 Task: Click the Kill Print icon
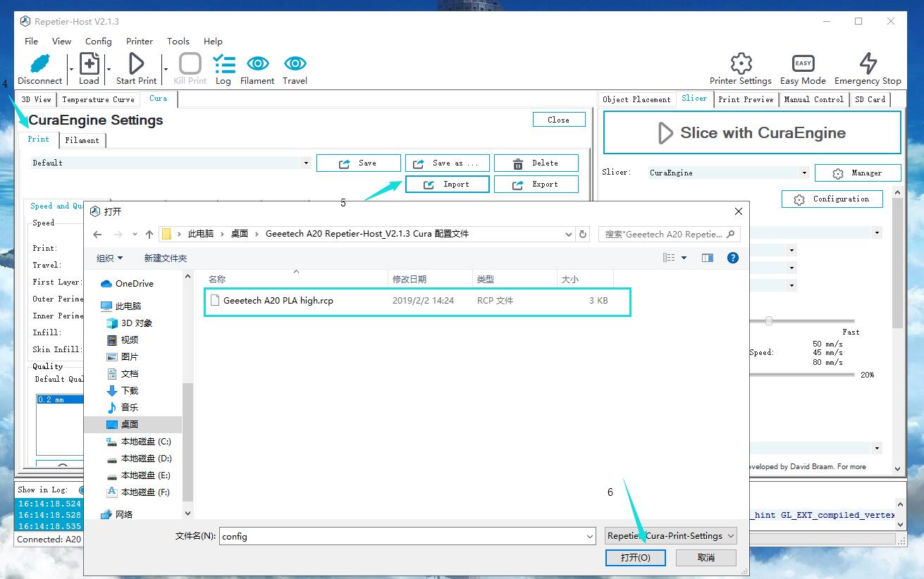pos(190,63)
